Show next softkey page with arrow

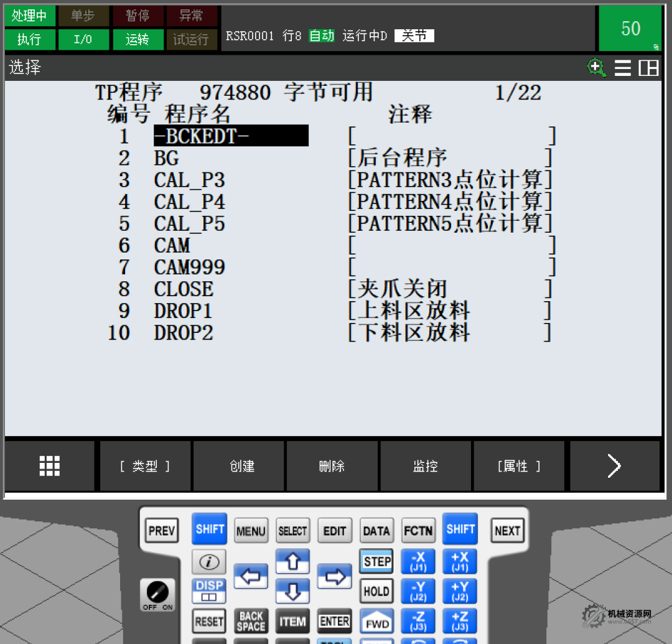tap(614, 465)
